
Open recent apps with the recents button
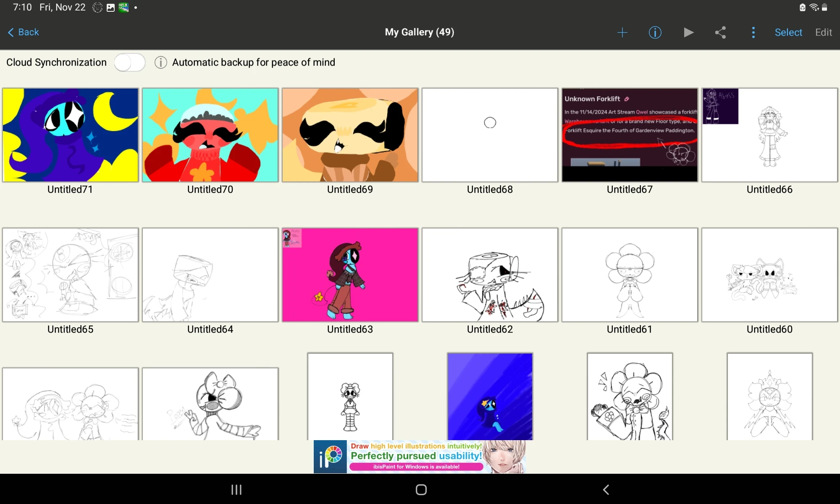click(236, 489)
